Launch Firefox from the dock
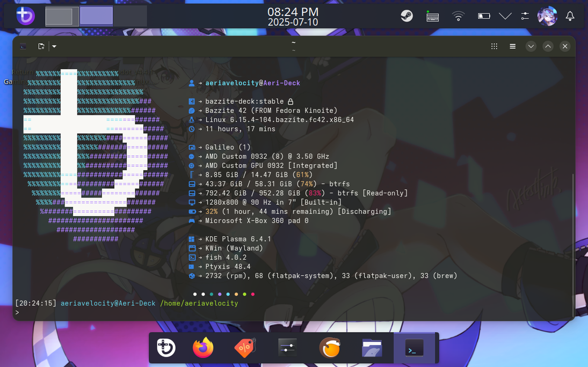The width and height of the screenshot is (588, 367). [x=204, y=348]
